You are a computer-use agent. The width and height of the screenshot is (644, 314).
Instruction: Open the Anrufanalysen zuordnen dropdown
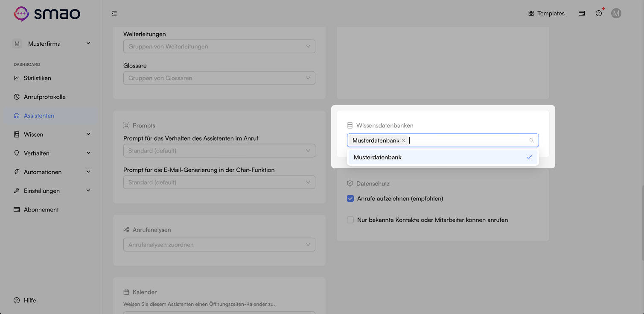pyautogui.click(x=219, y=245)
